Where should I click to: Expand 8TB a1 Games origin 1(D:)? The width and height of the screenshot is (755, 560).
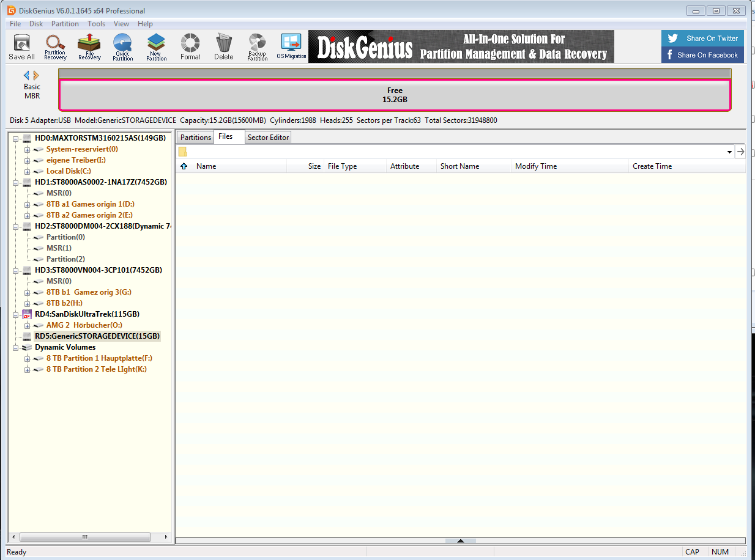[27, 204]
